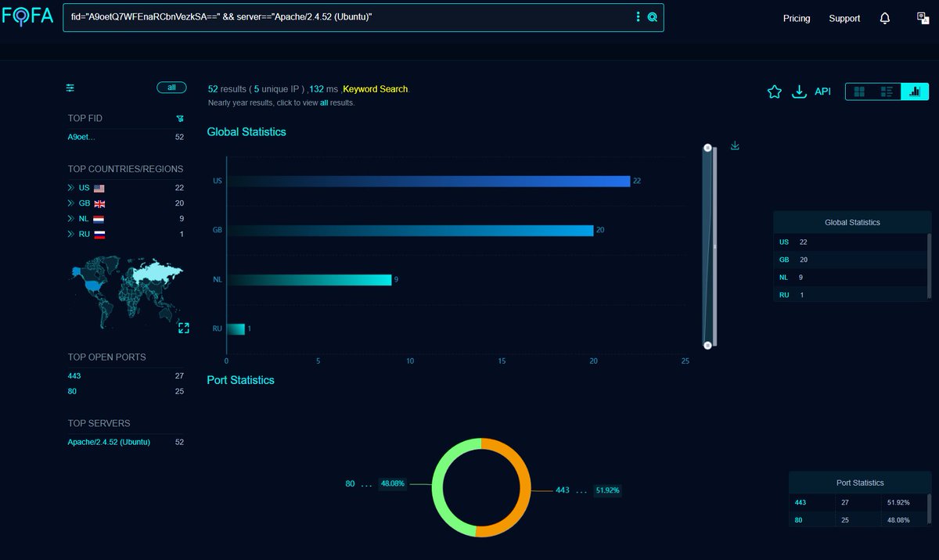Click the 'all' filter pill

pyautogui.click(x=171, y=88)
